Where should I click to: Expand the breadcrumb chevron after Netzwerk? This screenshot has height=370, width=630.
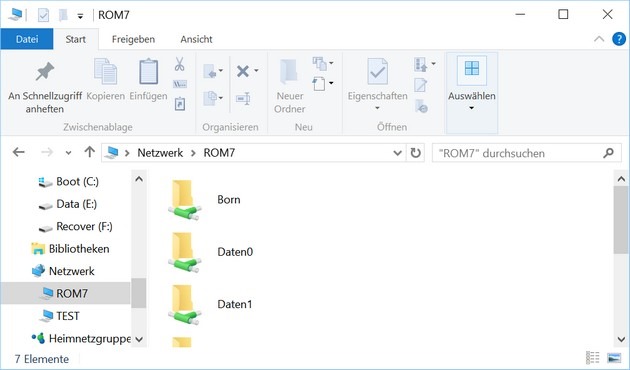(193, 153)
